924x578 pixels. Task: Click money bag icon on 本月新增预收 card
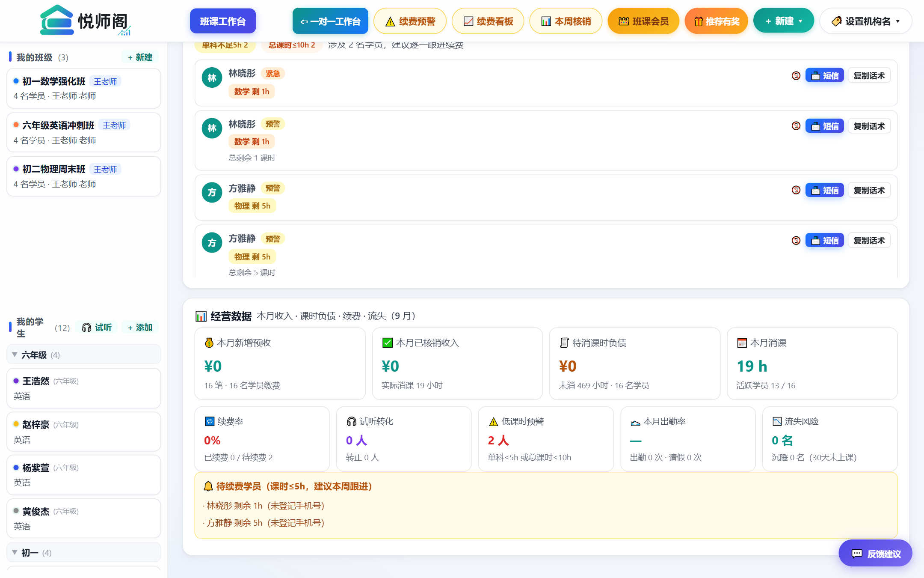[x=209, y=343]
